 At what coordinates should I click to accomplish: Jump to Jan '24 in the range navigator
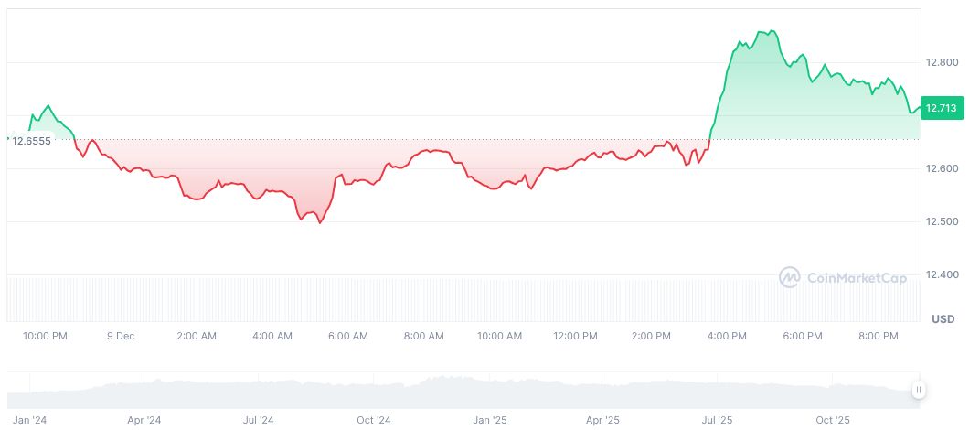point(31,420)
